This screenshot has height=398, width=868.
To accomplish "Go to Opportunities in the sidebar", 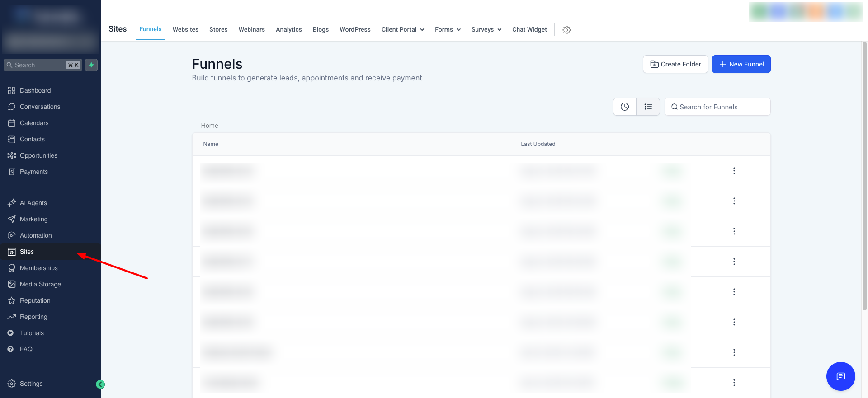I will coord(38,155).
